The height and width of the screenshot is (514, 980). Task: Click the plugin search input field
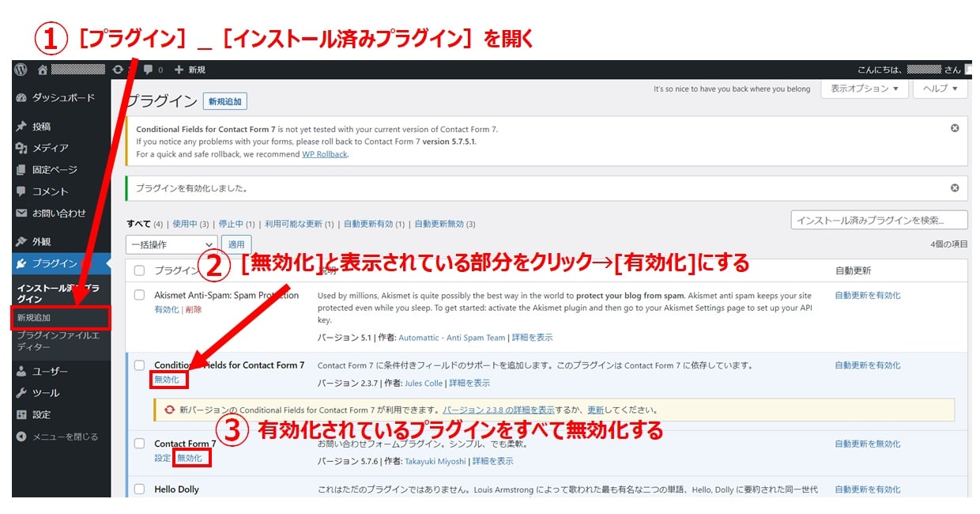[x=879, y=220]
